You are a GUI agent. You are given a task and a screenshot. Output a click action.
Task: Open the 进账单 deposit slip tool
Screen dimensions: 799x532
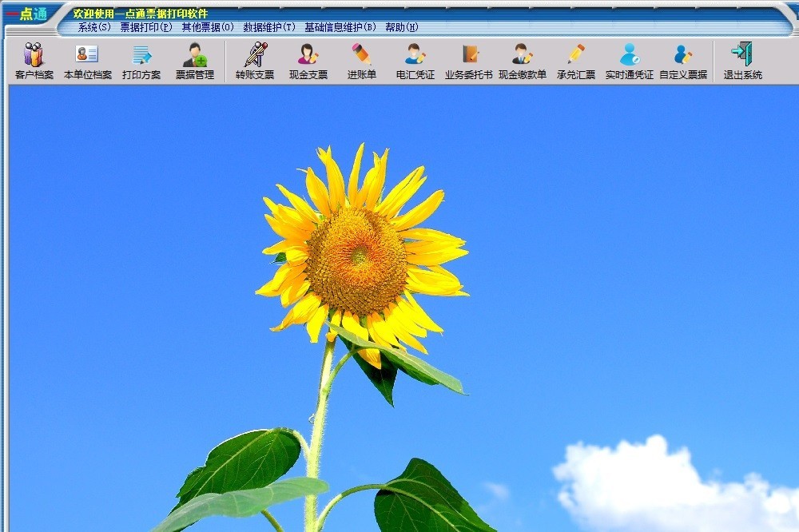(x=361, y=61)
